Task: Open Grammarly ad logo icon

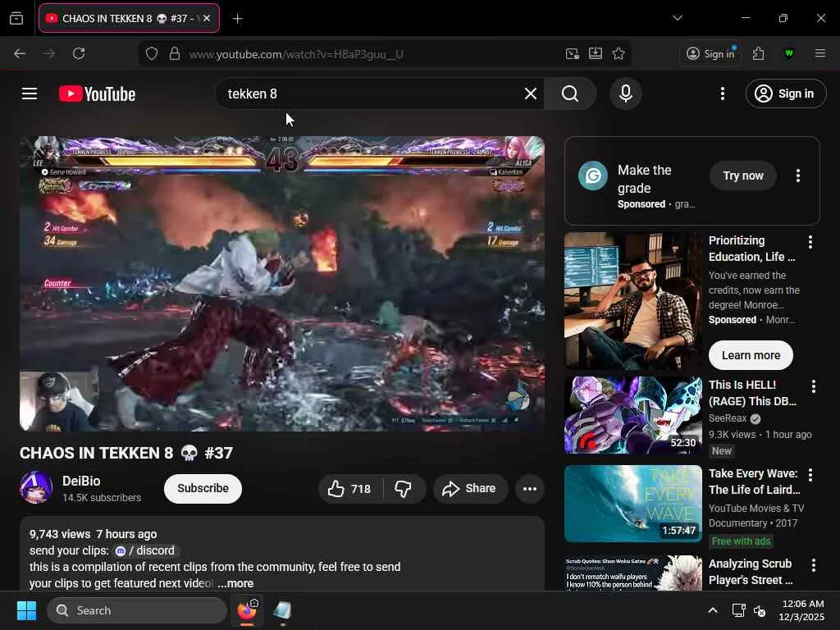Action: pos(593,176)
